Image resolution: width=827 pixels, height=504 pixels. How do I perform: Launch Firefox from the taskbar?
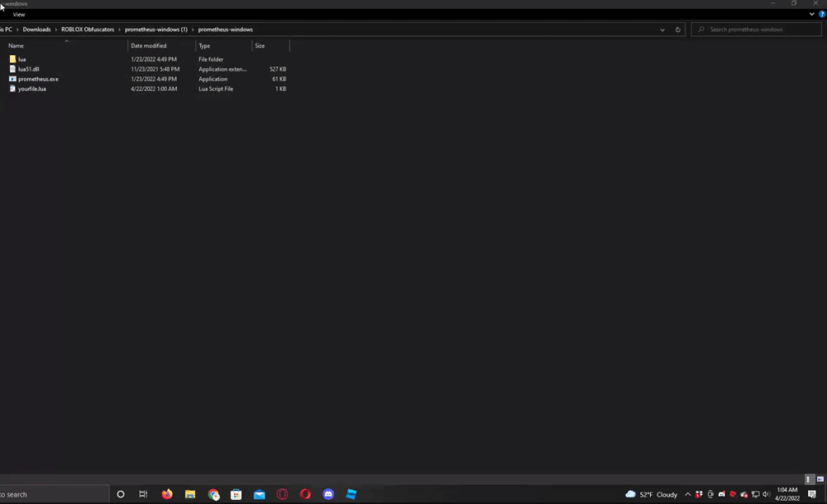tap(167, 495)
